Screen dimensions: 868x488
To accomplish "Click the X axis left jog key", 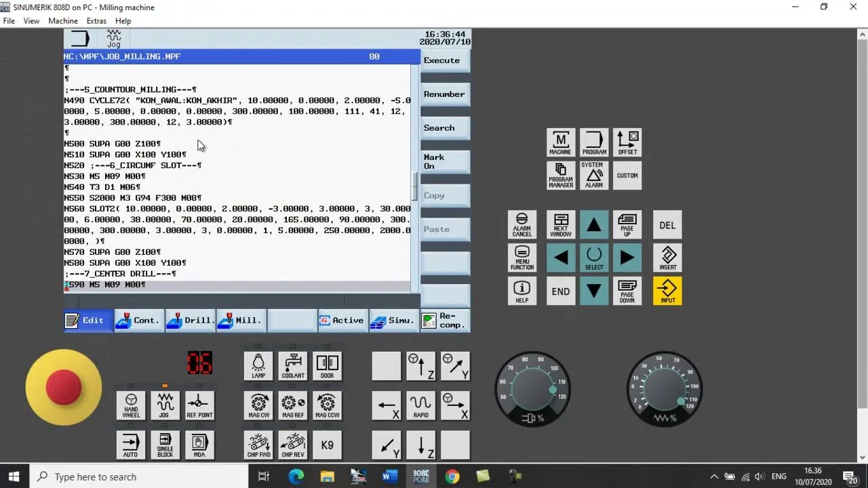I will pyautogui.click(x=387, y=405).
